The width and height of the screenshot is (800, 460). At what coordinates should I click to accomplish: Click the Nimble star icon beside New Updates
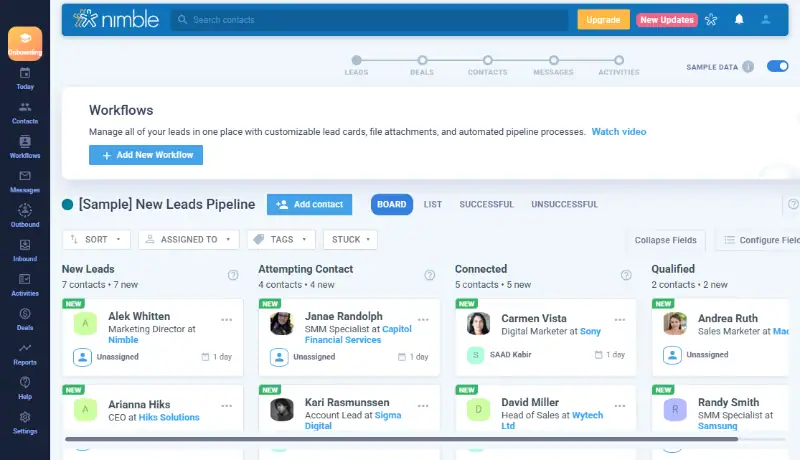coord(711,19)
